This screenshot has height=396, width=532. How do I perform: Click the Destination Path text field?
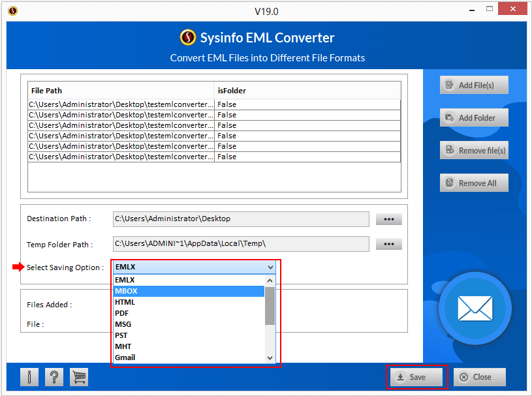click(x=240, y=219)
